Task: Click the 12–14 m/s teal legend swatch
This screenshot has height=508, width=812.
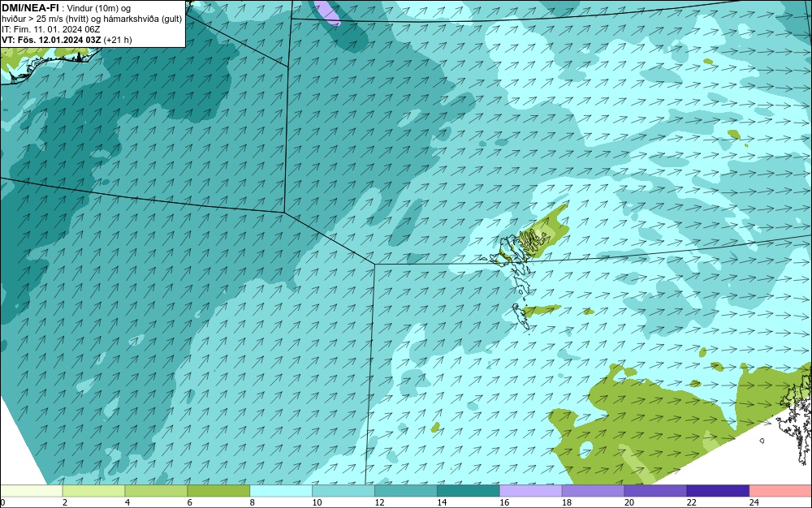Action: (x=406, y=491)
